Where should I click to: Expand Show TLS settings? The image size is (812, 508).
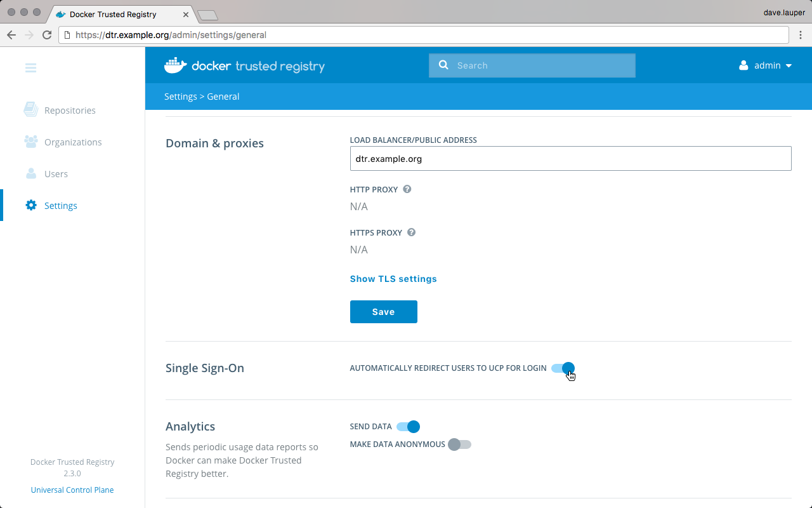click(x=393, y=279)
